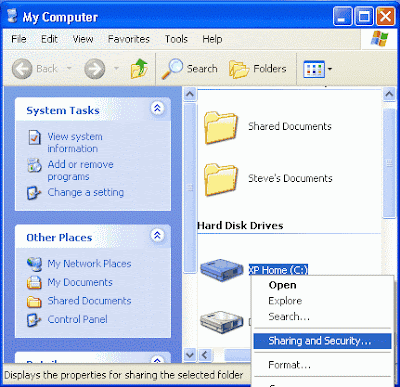Select the Shared Documents folder icon
Screen dimensions: 400x387
pyautogui.click(x=221, y=127)
